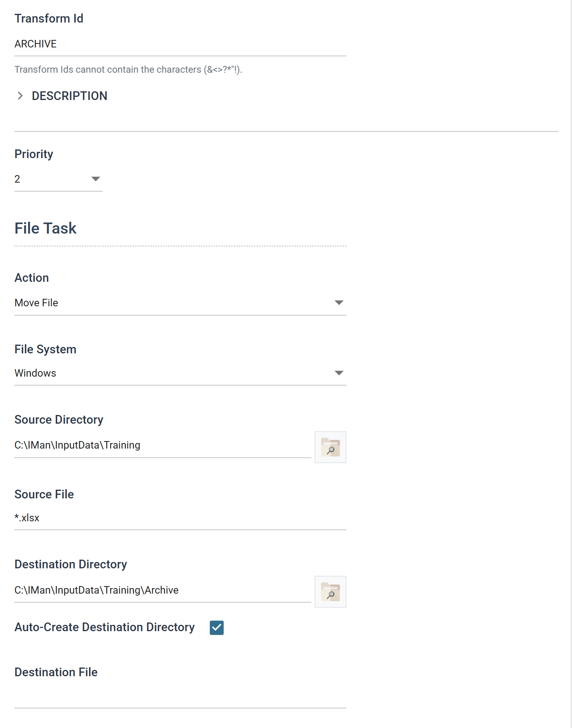
Task: Click the Priority label
Action: pos(34,154)
